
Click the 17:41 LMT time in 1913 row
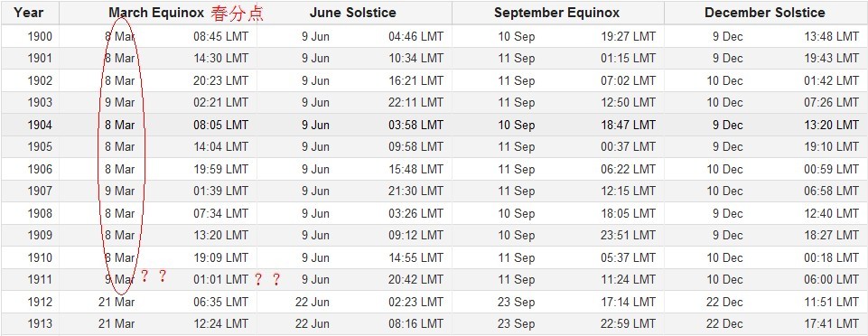pyautogui.click(x=832, y=324)
